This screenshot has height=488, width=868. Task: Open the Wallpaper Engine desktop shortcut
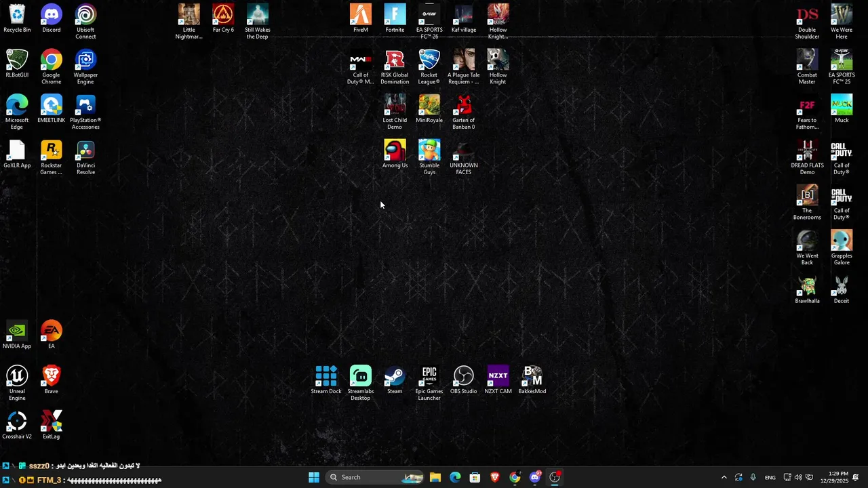point(85,67)
